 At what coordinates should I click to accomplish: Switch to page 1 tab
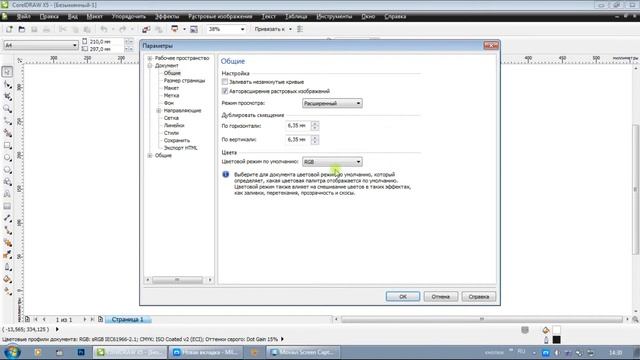click(x=128, y=320)
